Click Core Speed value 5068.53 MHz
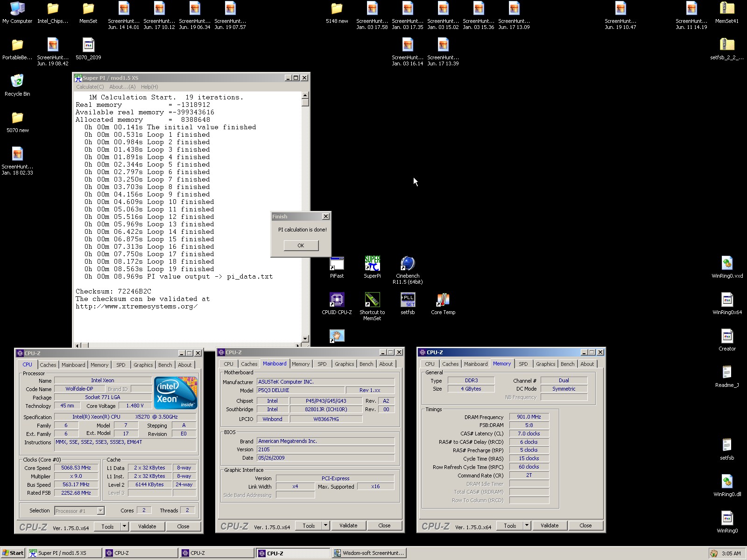The height and width of the screenshot is (560, 747). 76,468
